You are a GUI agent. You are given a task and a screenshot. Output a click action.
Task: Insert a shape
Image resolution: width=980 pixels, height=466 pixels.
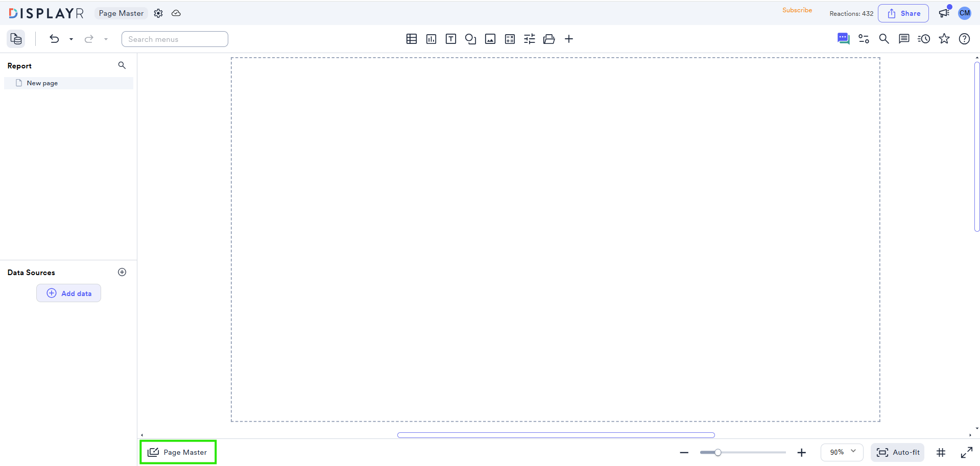(471, 39)
